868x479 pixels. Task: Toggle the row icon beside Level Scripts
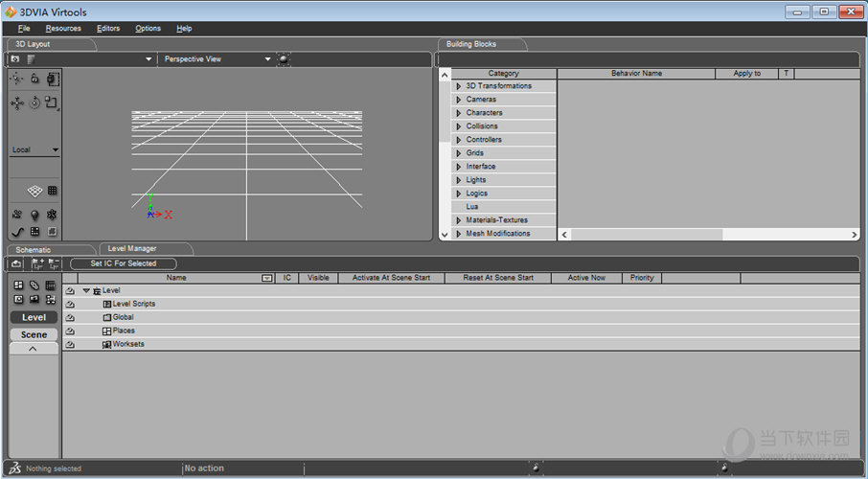[x=70, y=304]
